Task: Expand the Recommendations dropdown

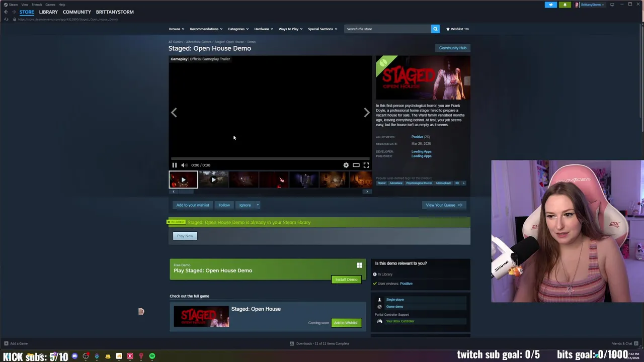Action: (x=206, y=29)
